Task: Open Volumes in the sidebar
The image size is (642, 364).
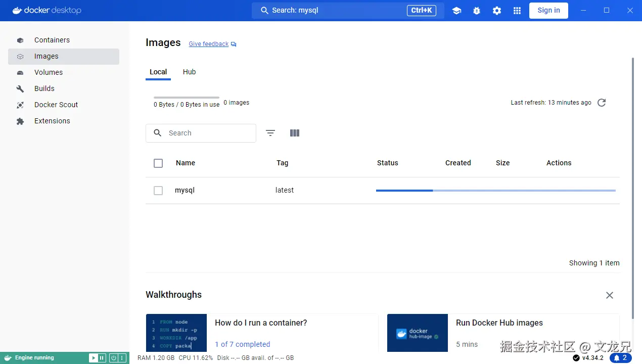Action: (x=64, y=72)
